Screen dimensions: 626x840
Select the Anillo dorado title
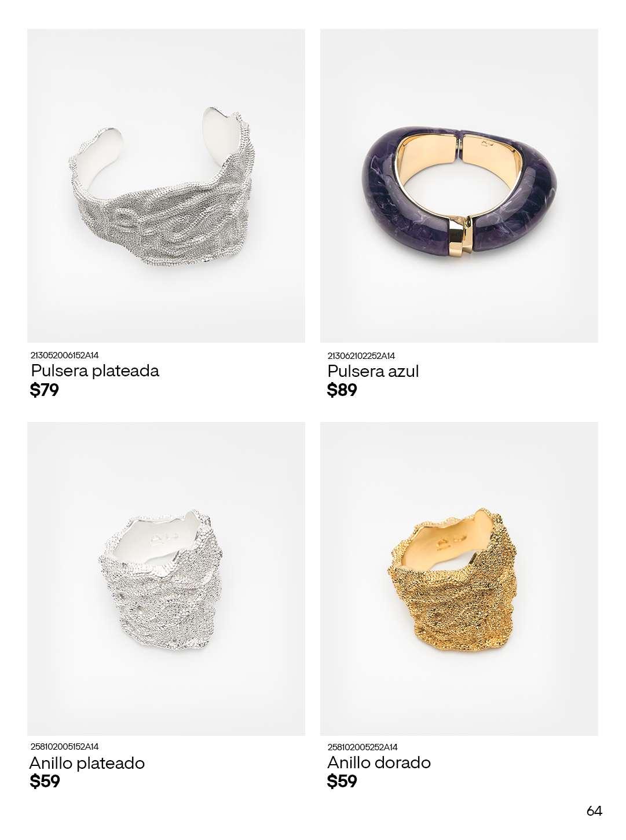(379, 763)
